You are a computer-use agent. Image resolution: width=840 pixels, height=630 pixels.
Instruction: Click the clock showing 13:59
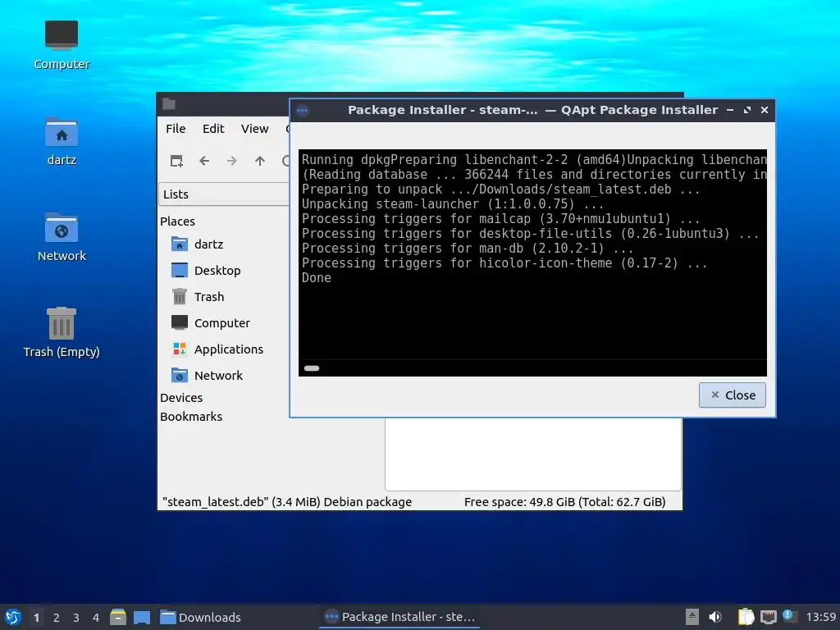pyautogui.click(x=821, y=617)
